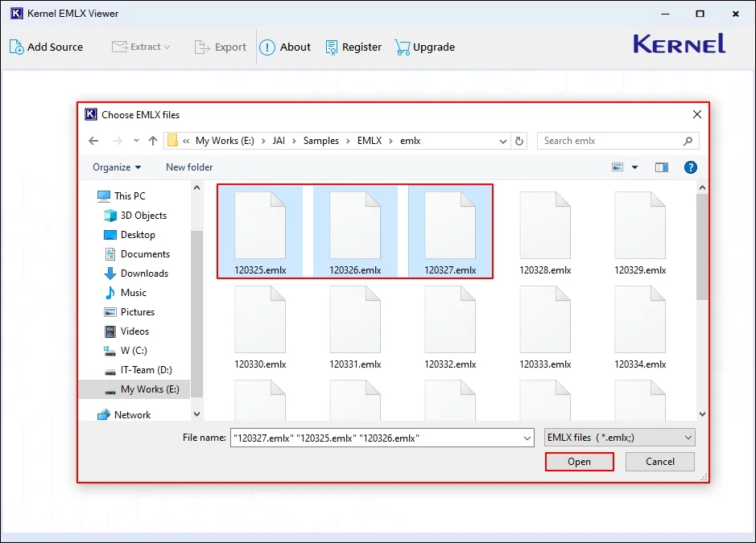Open the Organize dropdown menu
Screen dimensions: 756x543
click(x=117, y=167)
